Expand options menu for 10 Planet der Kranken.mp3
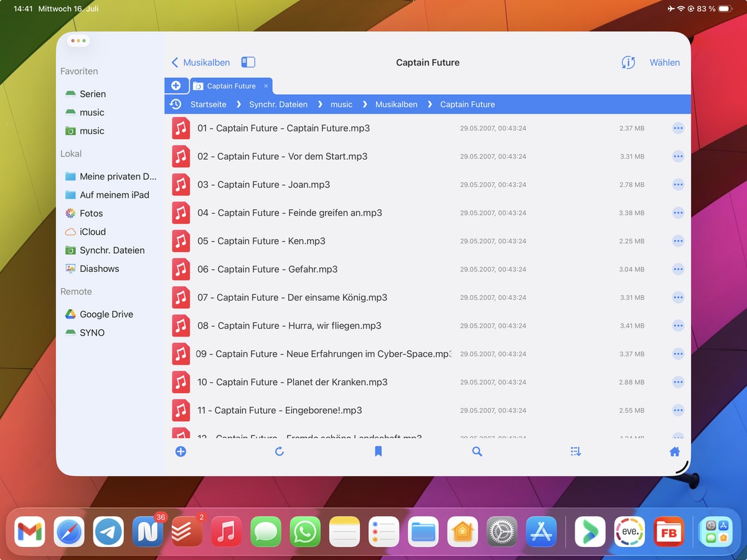Viewport: 747px width, 560px height. pyautogui.click(x=678, y=382)
